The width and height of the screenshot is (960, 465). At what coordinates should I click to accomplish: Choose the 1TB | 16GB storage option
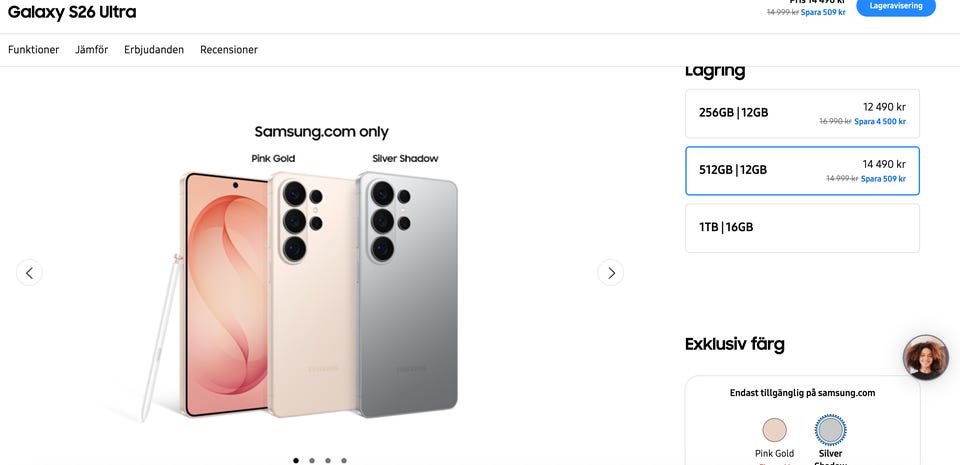point(802,228)
